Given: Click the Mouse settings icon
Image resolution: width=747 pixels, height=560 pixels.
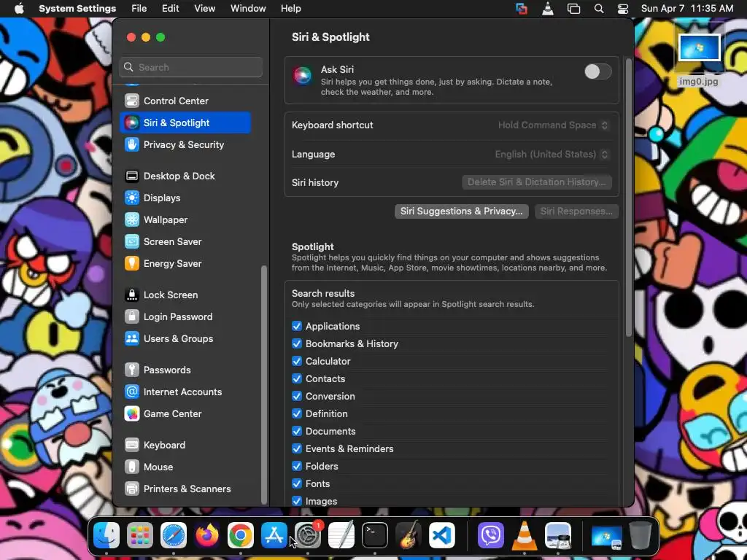Looking at the screenshot, I should tap(132, 467).
